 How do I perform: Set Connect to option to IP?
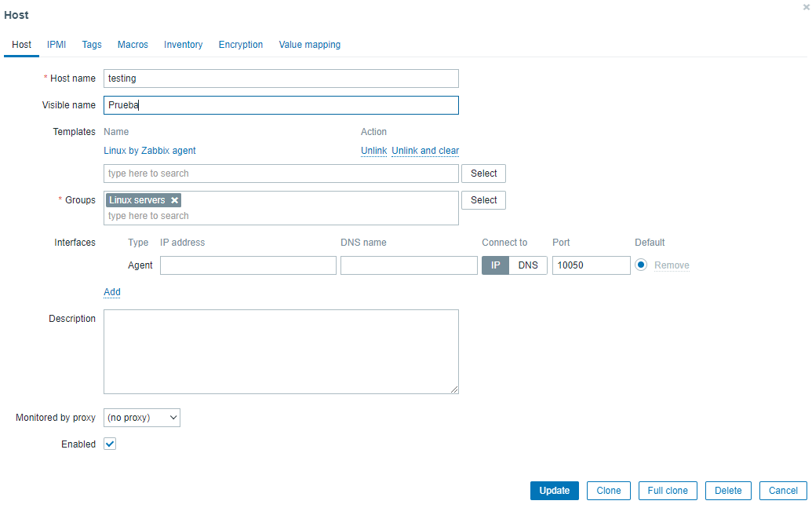pos(496,265)
